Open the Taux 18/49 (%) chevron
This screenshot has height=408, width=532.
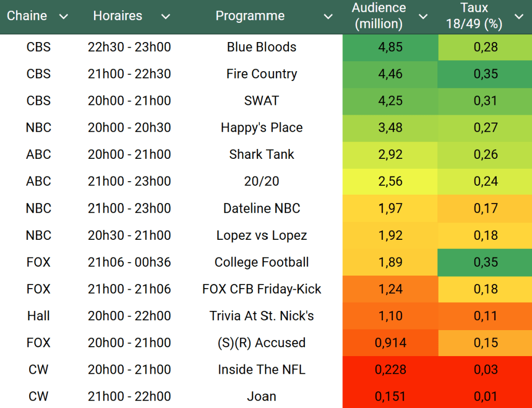(519, 17)
